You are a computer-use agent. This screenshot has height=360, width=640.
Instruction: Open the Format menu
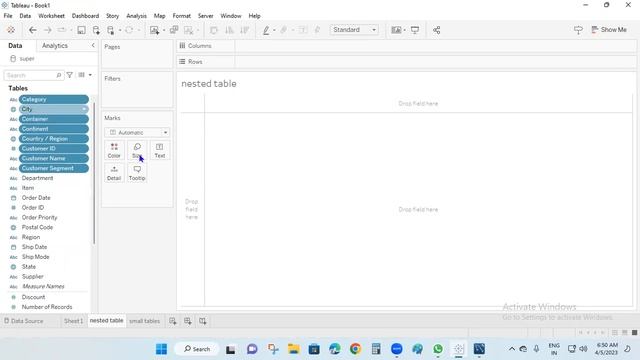(x=182, y=16)
